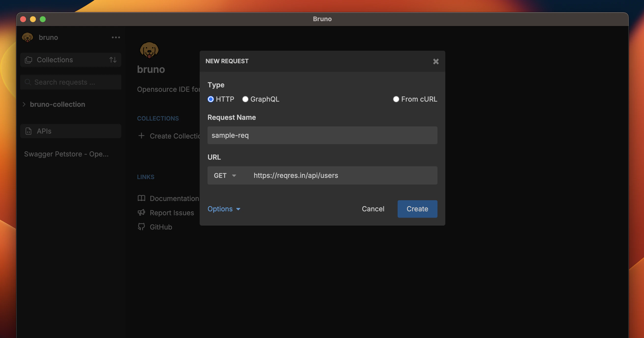Select the HTTP request type
Viewport: 644px width, 338px height.
tap(210, 99)
